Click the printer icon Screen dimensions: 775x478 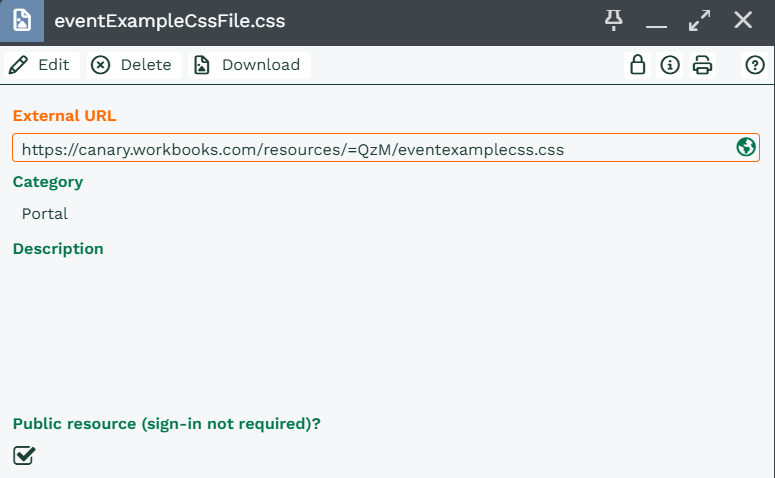tap(702, 65)
